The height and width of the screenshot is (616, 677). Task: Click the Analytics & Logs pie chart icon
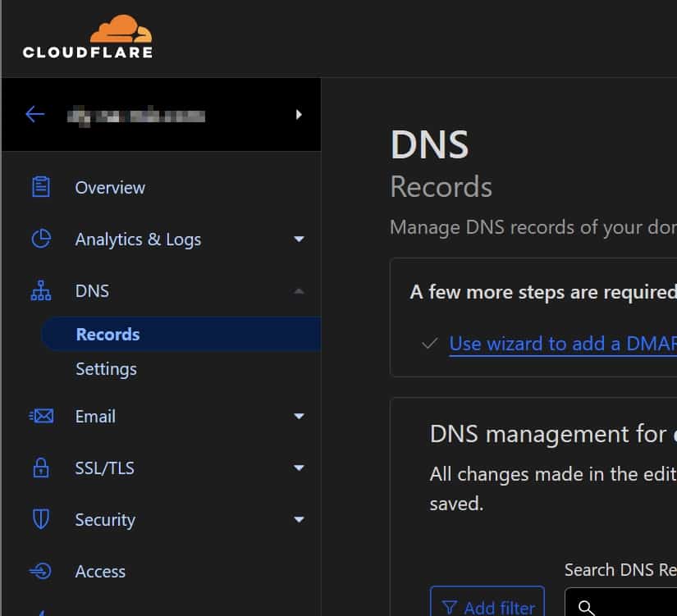40,239
